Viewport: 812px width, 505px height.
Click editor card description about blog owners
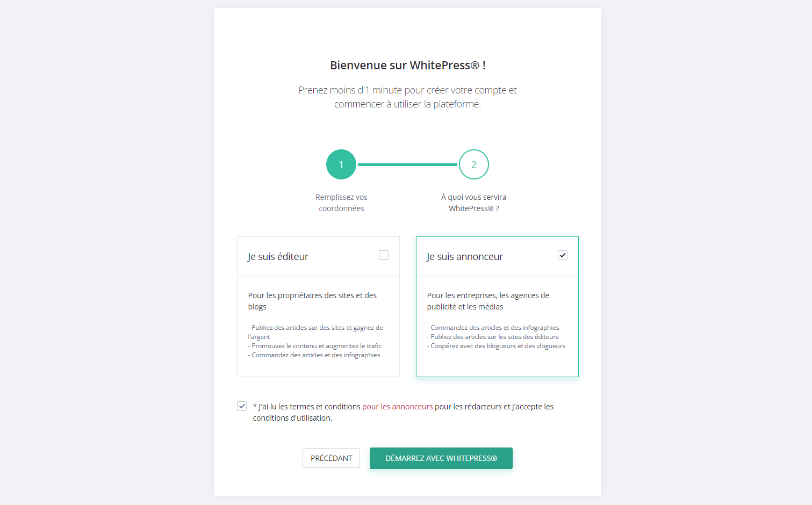pos(312,301)
